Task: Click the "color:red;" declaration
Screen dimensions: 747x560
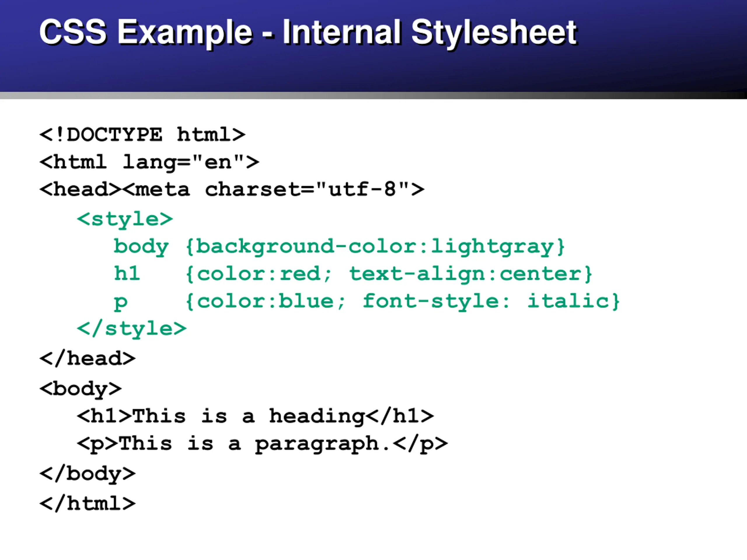Action: coord(264,274)
